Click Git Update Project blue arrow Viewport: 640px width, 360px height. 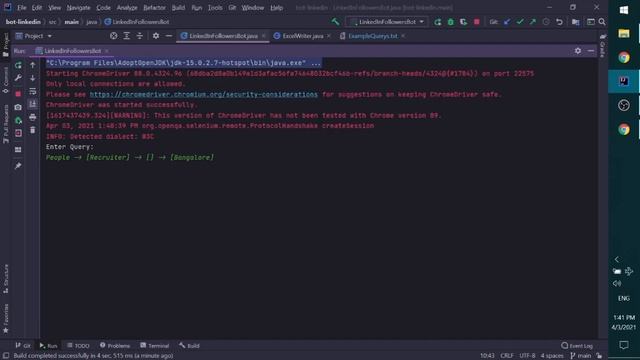click(x=507, y=22)
